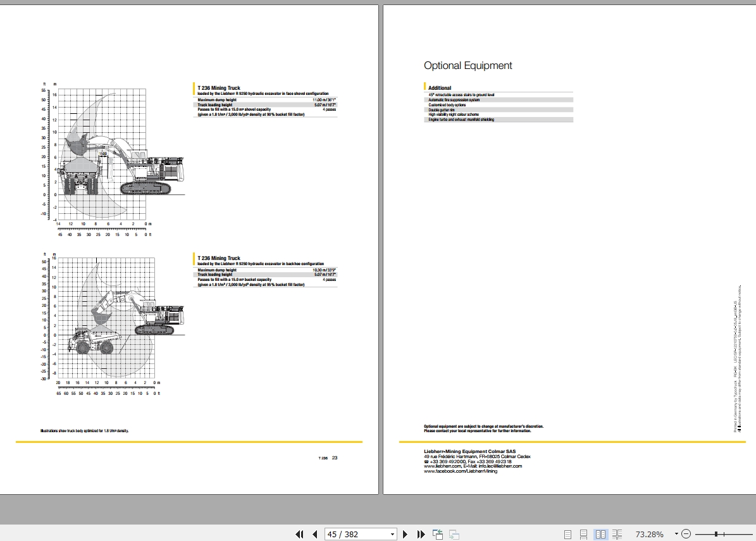Screen dimensions: 756x541
Task: Switch to single page layout
Action: [567, 534]
